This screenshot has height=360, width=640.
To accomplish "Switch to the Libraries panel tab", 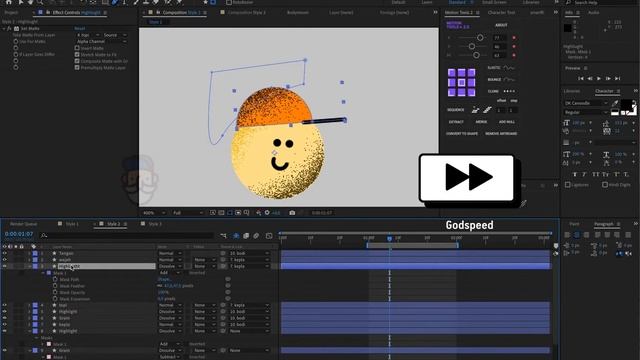I will coord(571,91).
